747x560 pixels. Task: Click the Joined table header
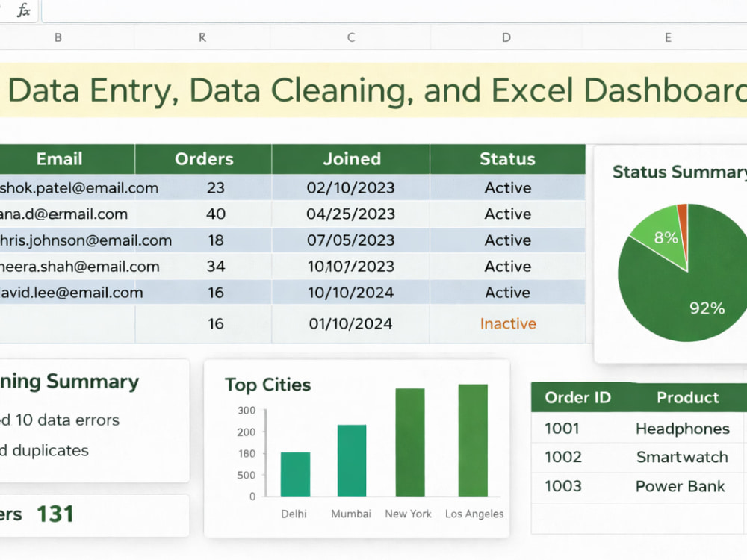point(352,159)
